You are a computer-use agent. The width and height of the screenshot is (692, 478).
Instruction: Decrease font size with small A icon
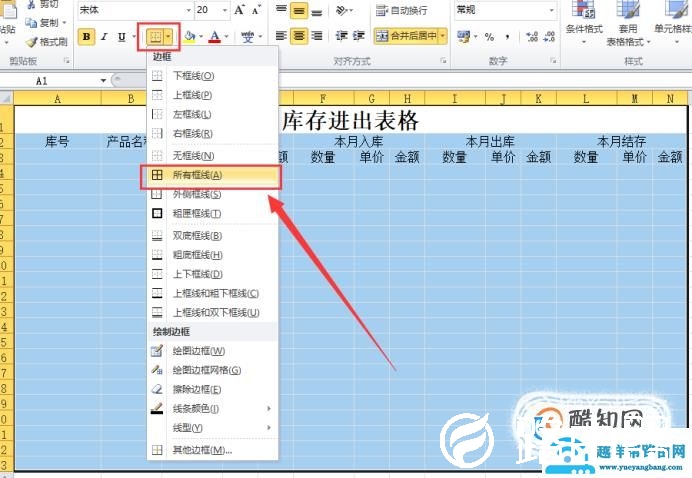tap(256, 9)
